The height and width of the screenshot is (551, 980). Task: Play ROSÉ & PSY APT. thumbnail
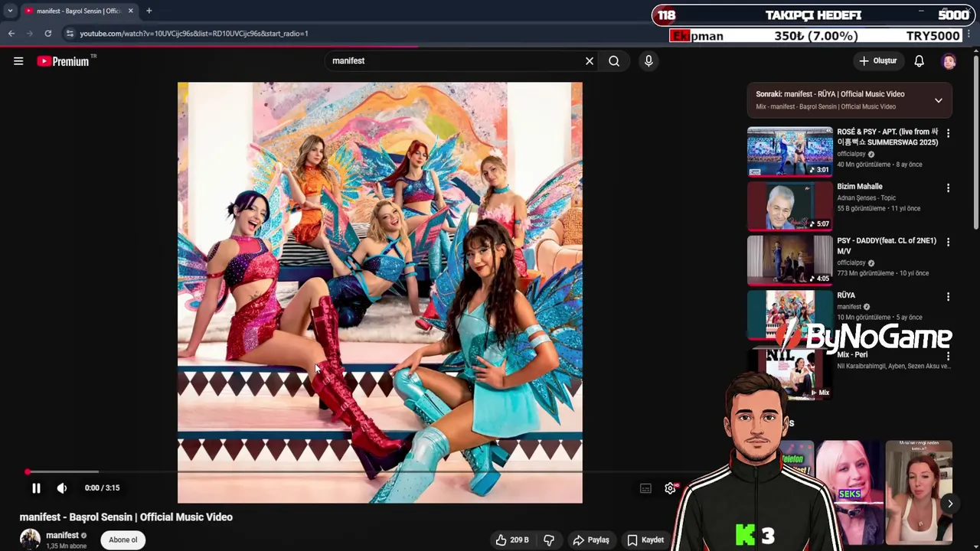click(789, 152)
